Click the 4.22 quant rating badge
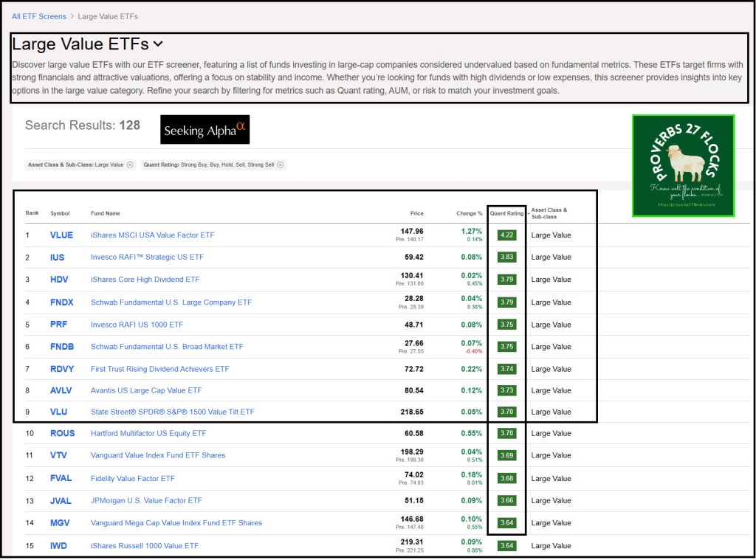Viewport: 756px width, 560px height. pyautogui.click(x=506, y=235)
